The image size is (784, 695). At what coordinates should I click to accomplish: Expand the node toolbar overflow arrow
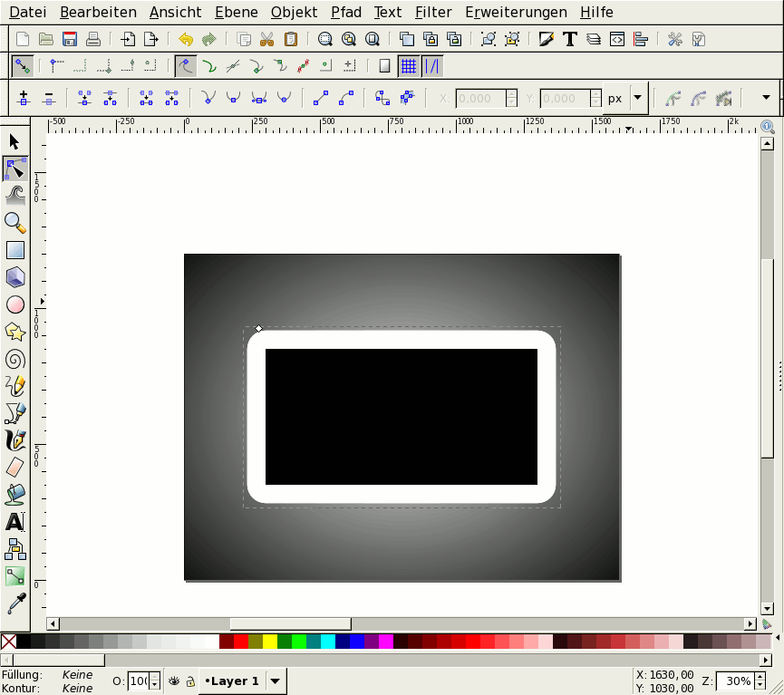(766, 98)
